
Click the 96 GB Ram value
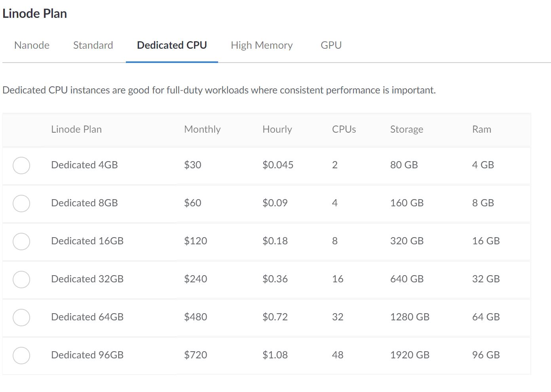click(x=486, y=355)
